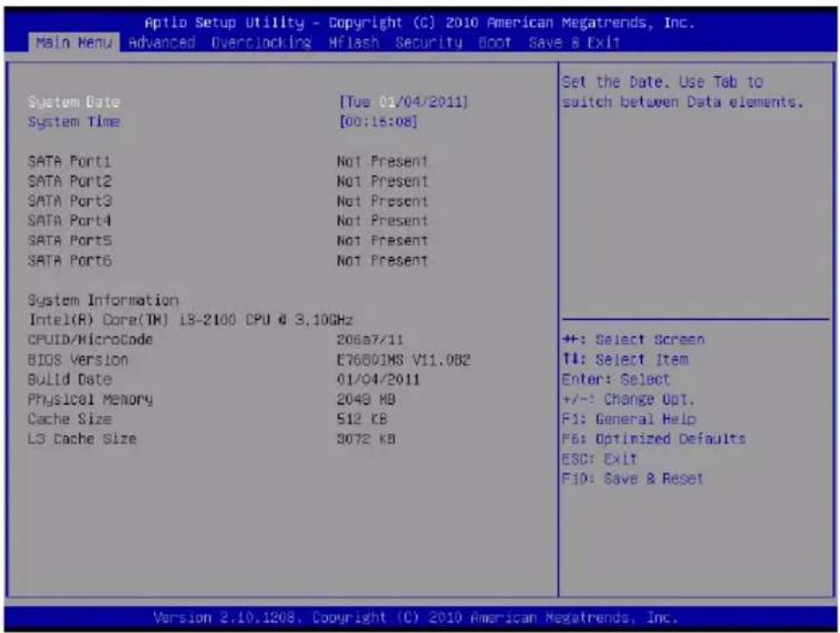Click the Version 2.10.1208 footer text
840x633 pixels.
click(x=416, y=618)
